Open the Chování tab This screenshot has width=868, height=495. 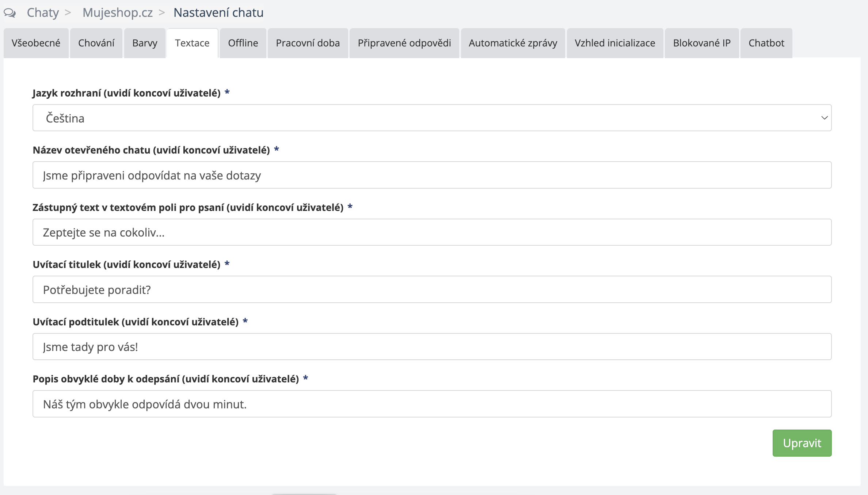(96, 43)
